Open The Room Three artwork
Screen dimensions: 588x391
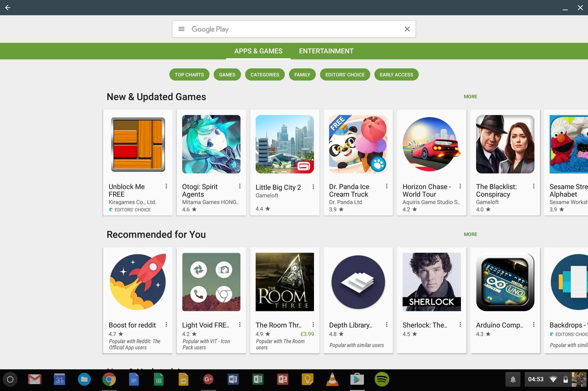(x=285, y=282)
